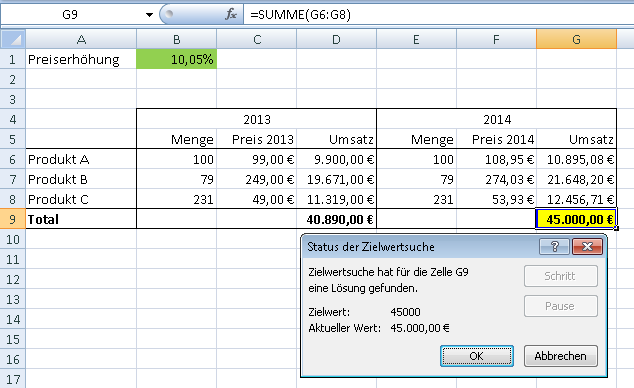Screen dimensions: 634x388
Task: Close the Status der Zielwertsuche dialog
Action: pos(588,247)
